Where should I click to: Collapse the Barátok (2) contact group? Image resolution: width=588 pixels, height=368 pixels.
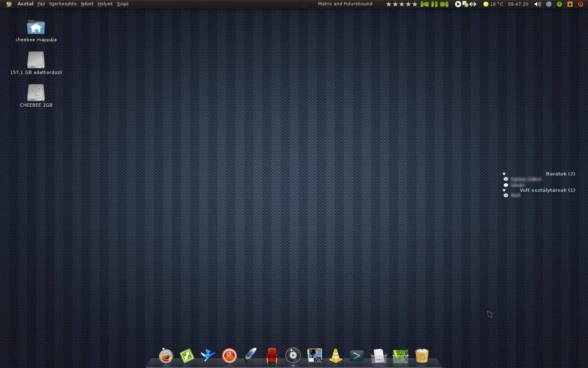(x=504, y=174)
